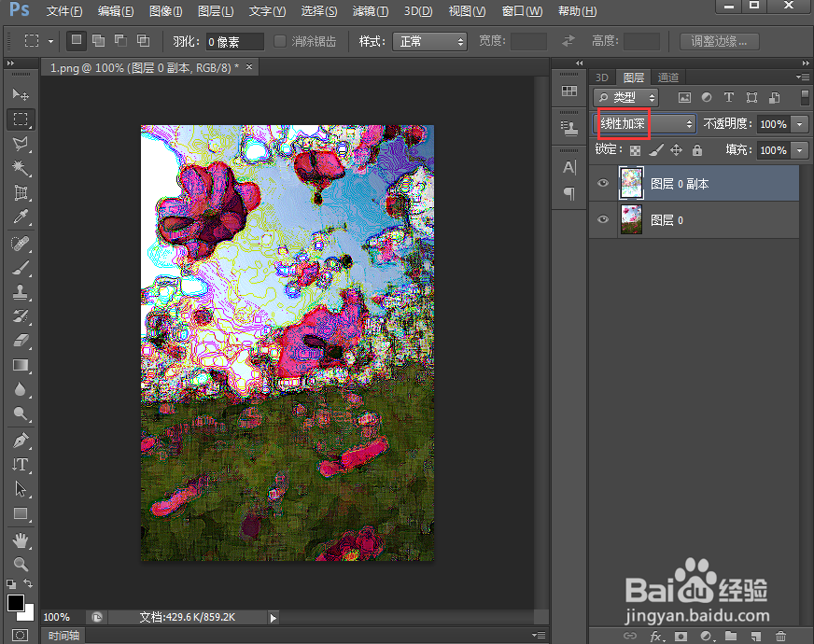Open the 不透明度 opacity slider arrow
Viewport: 814px width, 644px height.
point(800,124)
